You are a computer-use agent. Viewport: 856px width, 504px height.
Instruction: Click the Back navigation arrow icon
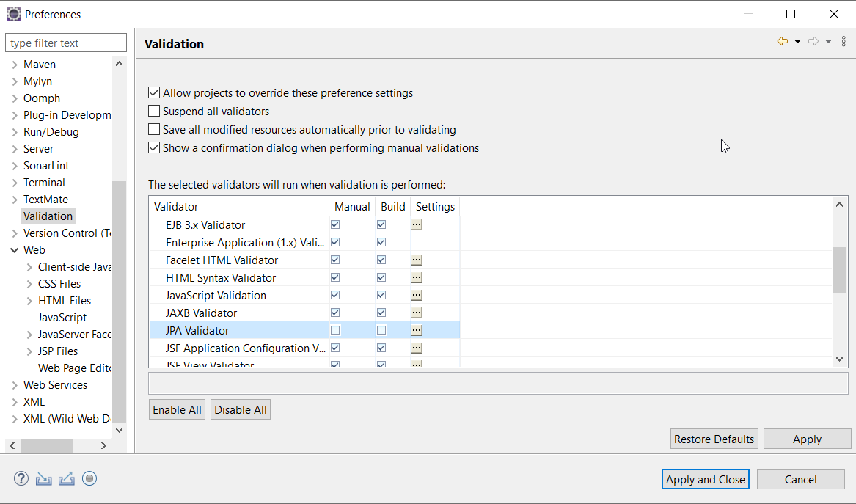(783, 42)
